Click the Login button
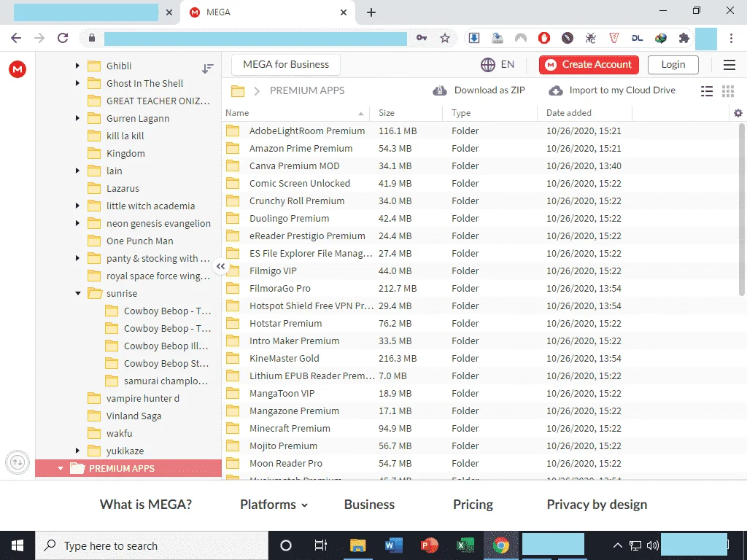Image resolution: width=747 pixels, height=560 pixels. (x=673, y=65)
